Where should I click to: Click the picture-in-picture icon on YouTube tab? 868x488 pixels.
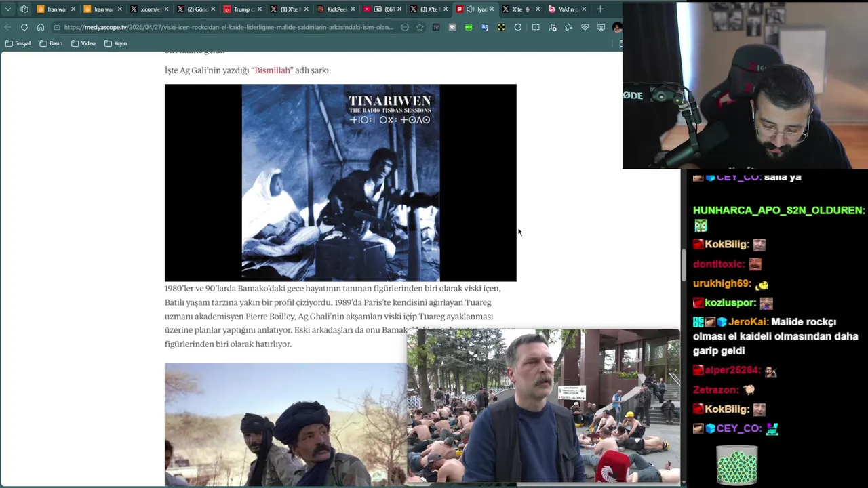coord(378,9)
